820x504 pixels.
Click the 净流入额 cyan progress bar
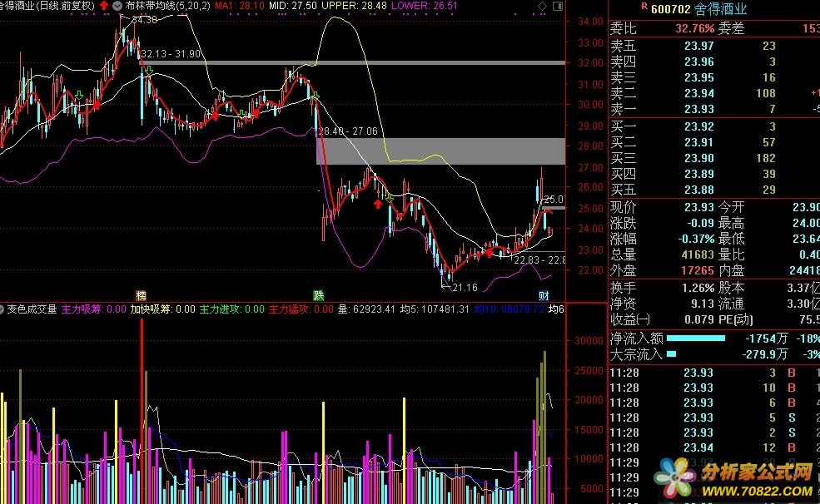pyautogui.click(x=696, y=338)
